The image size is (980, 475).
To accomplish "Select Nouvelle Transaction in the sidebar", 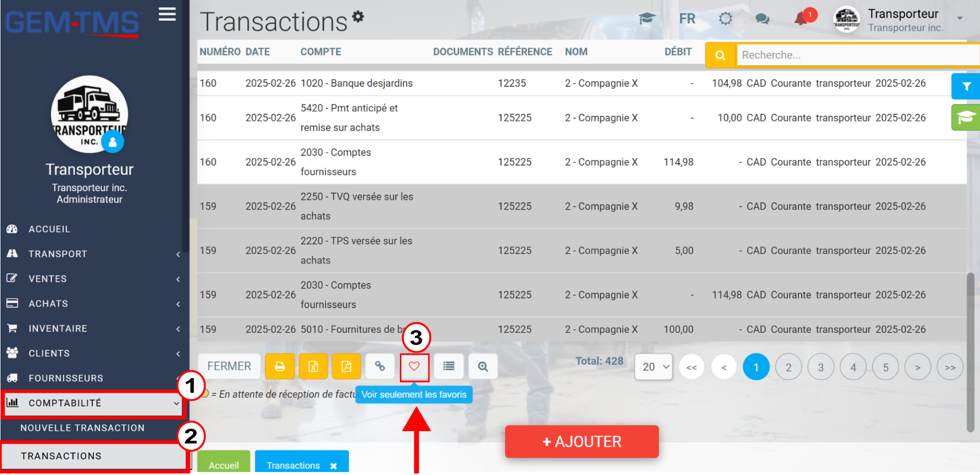I will pos(82,428).
